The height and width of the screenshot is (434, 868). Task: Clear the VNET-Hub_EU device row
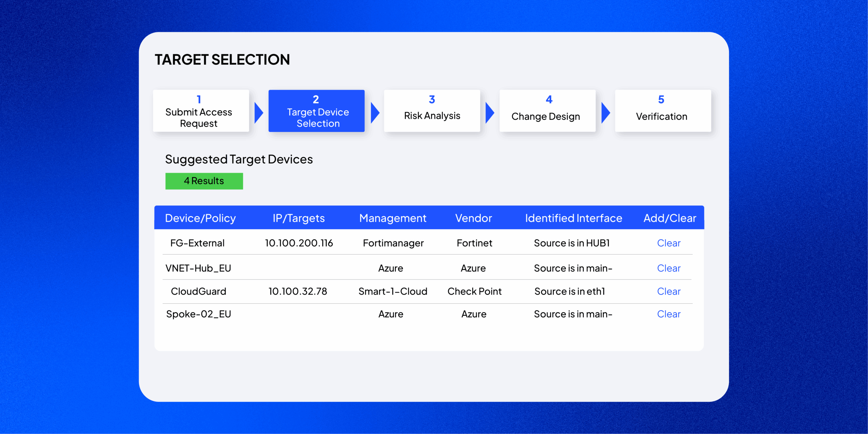[669, 268]
